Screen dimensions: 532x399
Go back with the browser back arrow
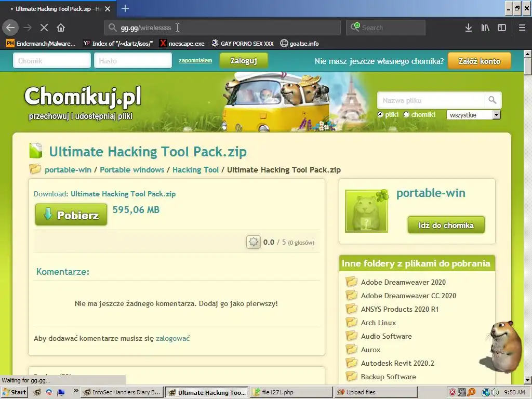(10, 28)
